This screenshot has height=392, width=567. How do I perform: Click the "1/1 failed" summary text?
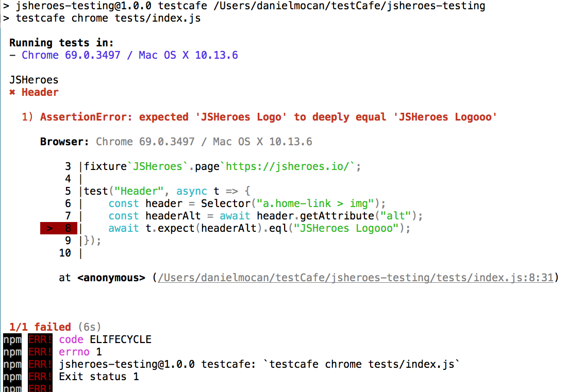40,327
